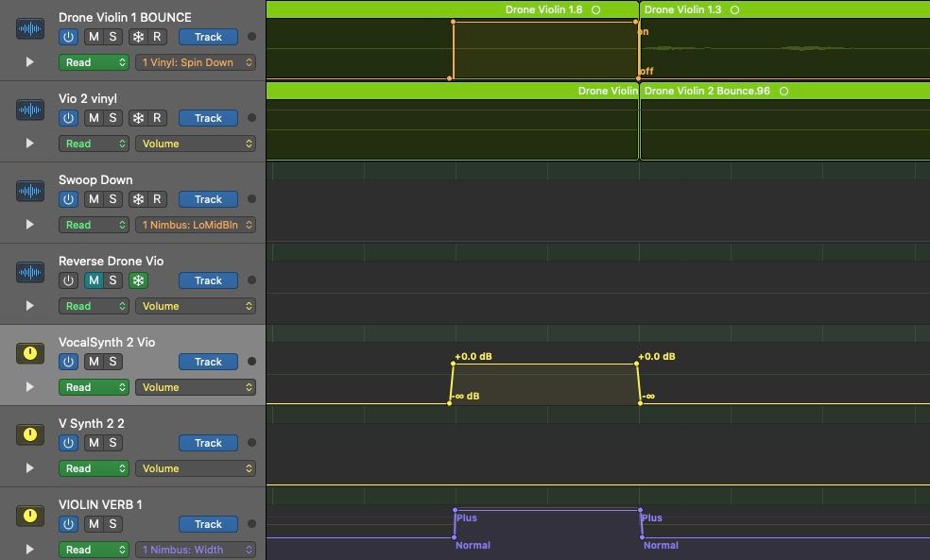Image resolution: width=930 pixels, height=560 pixels.
Task: Click the yellow alert icon on VocalSynth 2 Vio
Action: [x=29, y=353]
